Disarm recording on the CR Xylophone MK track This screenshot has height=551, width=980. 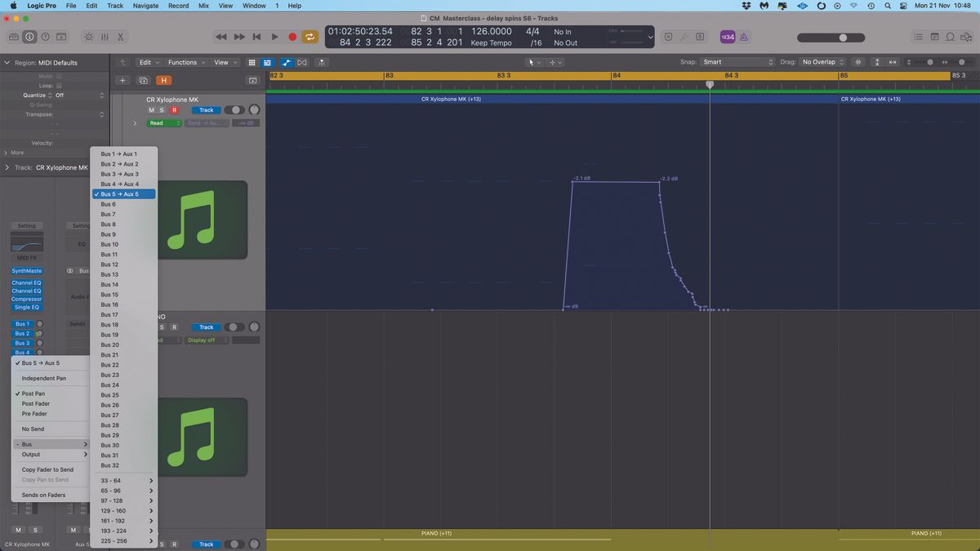tap(175, 109)
